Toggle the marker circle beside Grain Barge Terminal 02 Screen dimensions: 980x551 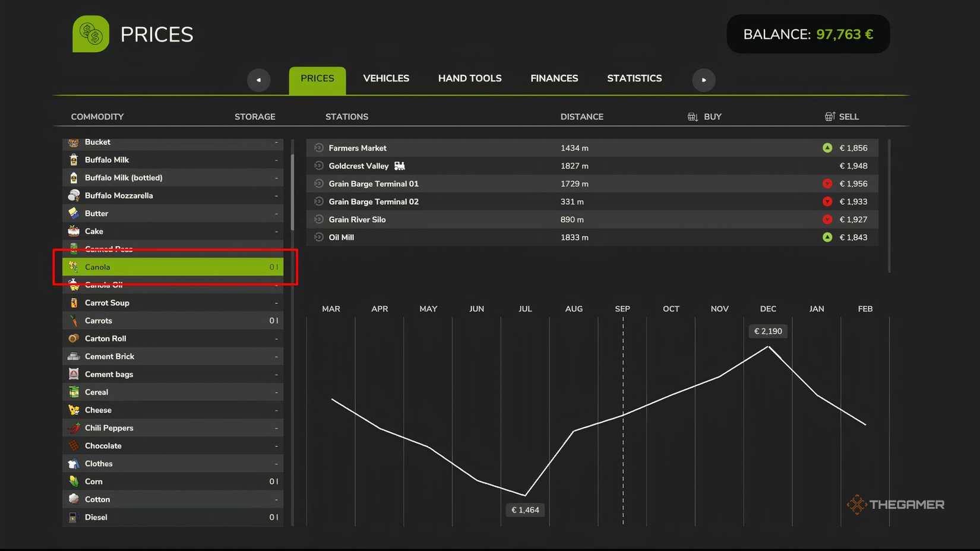pos(319,201)
